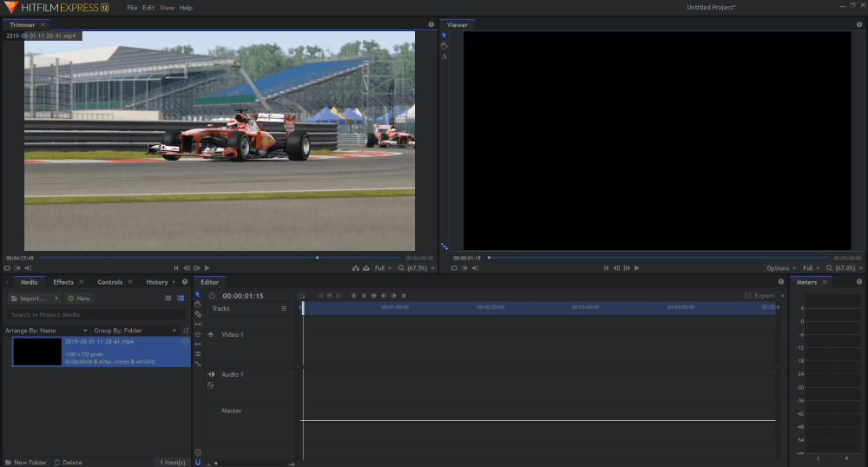Toggle timeline snapping magnet
This screenshot has width=868, height=467.
(198, 462)
